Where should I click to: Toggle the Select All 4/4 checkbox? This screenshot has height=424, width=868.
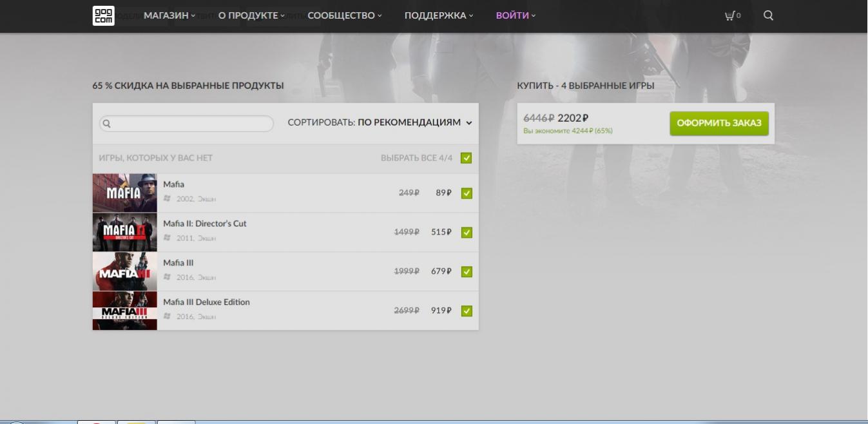(467, 158)
